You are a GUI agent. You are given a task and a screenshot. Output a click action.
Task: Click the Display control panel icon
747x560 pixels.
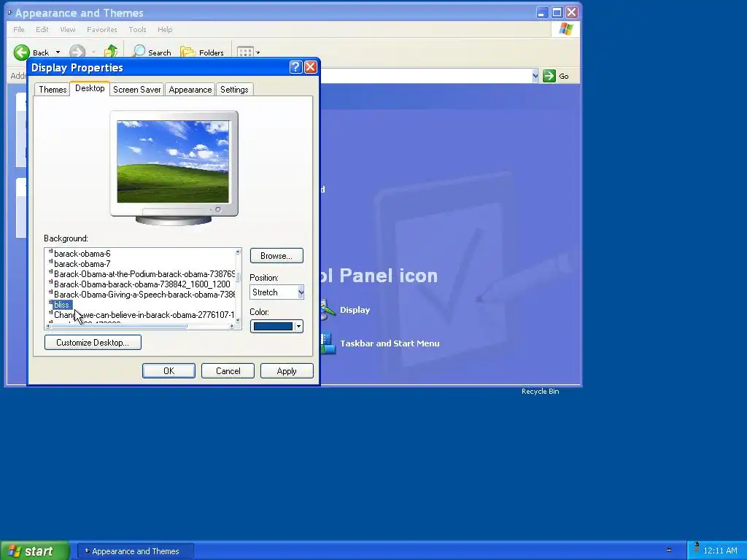pos(328,309)
